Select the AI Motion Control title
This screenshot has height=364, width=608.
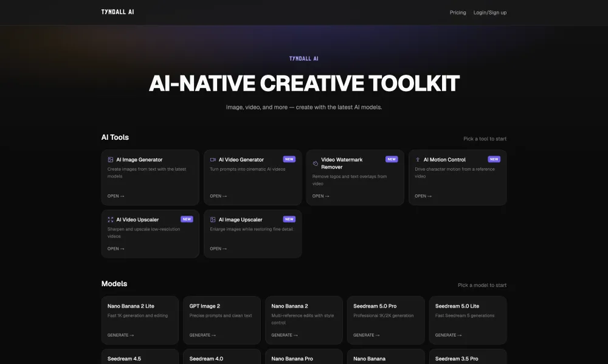[444, 160]
